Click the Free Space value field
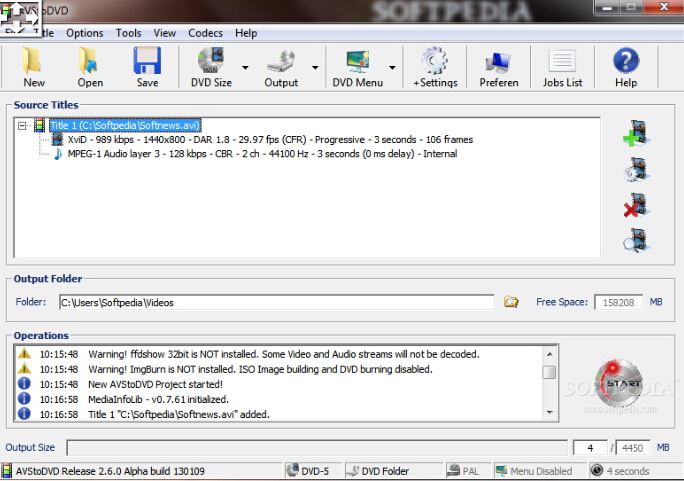The image size is (684, 481). [619, 302]
